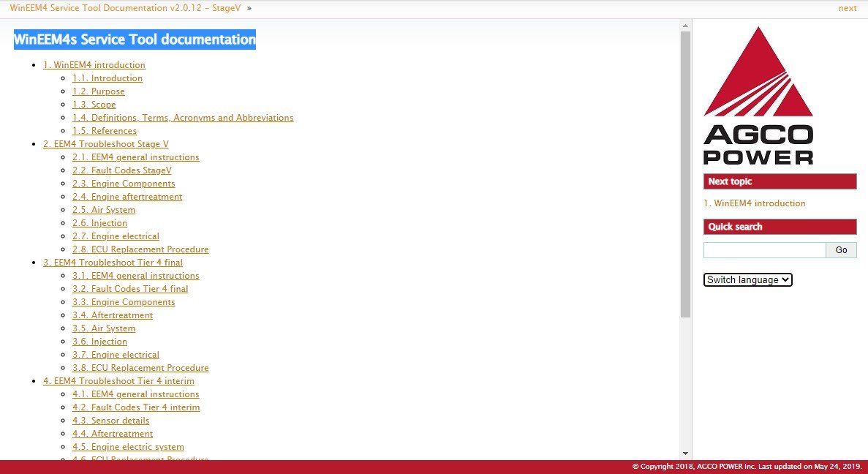Open sidebar link 1. WinEEM4 introduction
The width and height of the screenshot is (868, 474).
[754, 203]
